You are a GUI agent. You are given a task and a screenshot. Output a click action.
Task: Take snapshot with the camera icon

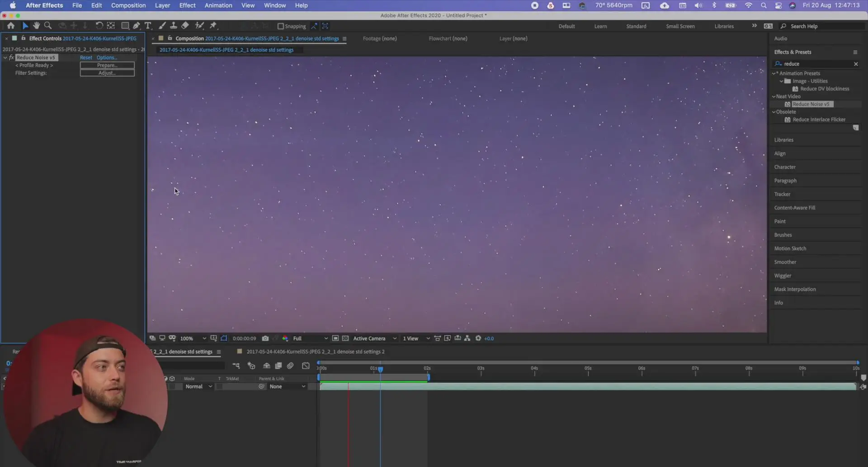click(265, 338)
